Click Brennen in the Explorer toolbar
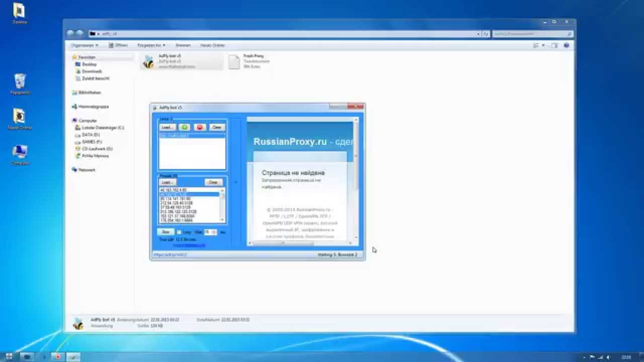This screenshot has height=362, width=644. pos(183,45)
